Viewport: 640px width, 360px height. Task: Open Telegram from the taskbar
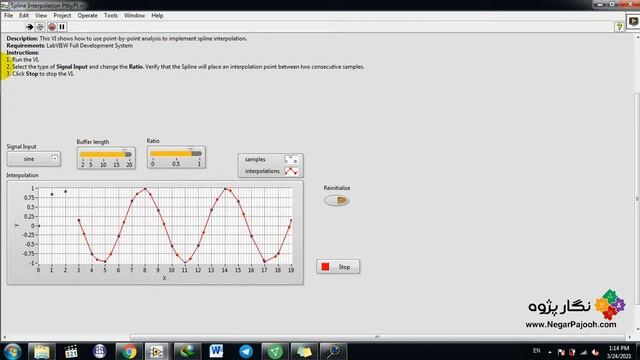coord(246,351)
